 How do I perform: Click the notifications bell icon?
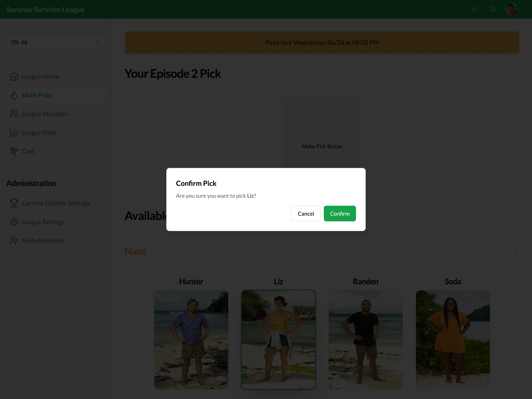[x=493, y=9]
